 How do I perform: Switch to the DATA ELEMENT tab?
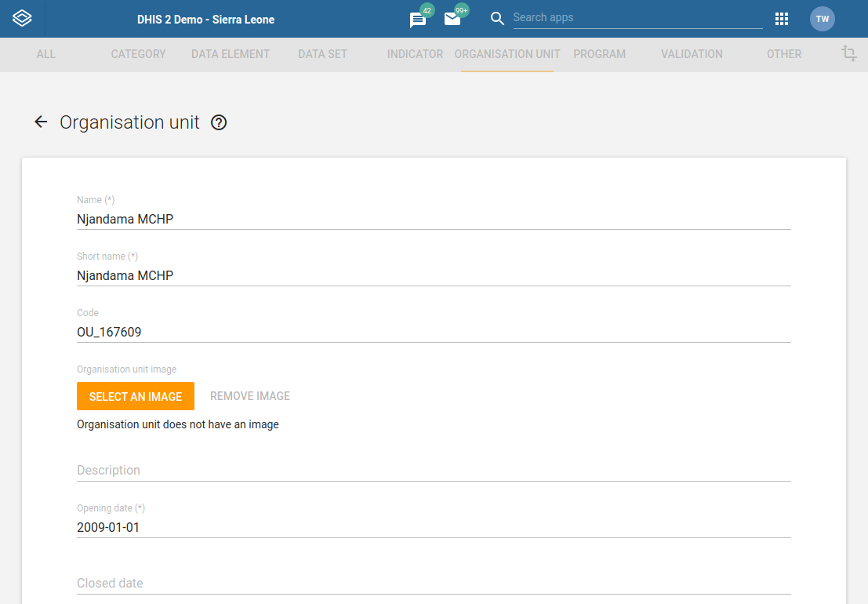231,54
